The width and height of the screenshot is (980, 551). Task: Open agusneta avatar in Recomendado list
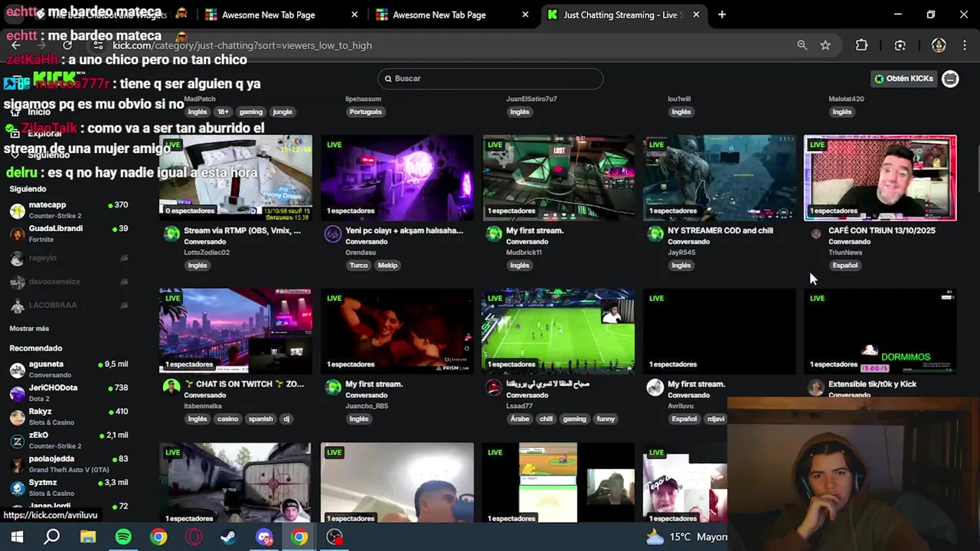pyautogui.click(x=18, y=370)
